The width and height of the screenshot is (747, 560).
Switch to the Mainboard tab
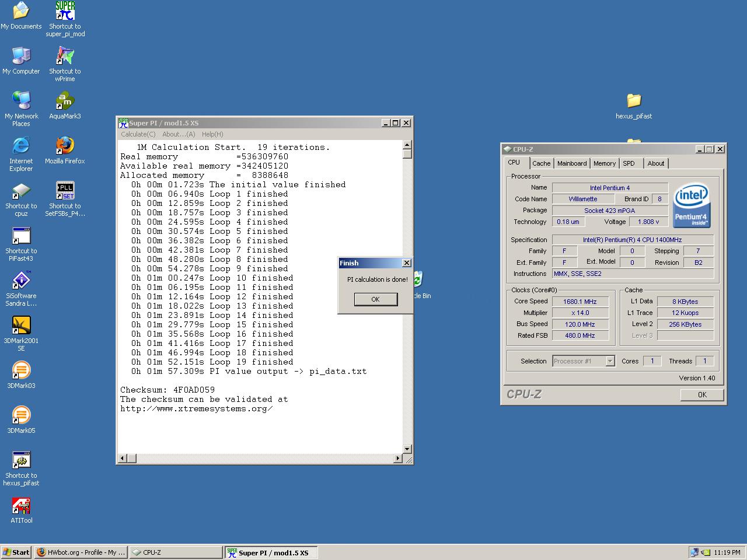pos(572,163)
